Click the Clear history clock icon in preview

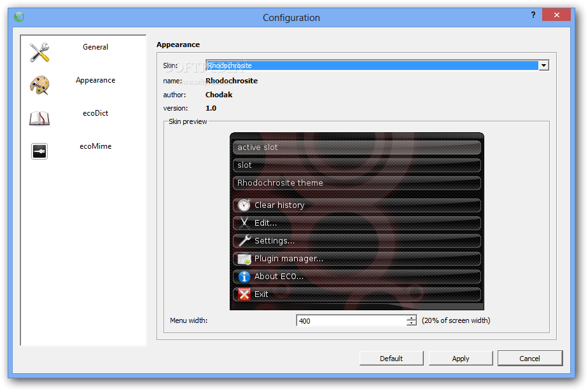244,205
